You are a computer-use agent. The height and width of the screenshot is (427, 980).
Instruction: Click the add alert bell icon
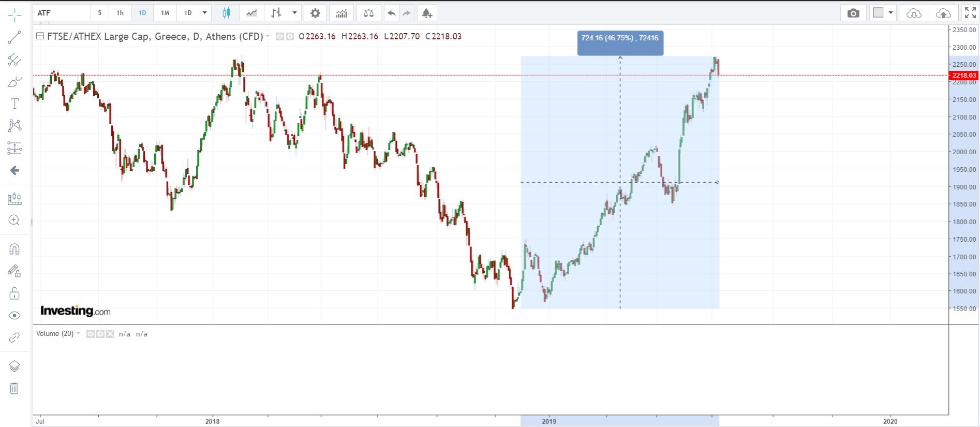pos(427,13)
